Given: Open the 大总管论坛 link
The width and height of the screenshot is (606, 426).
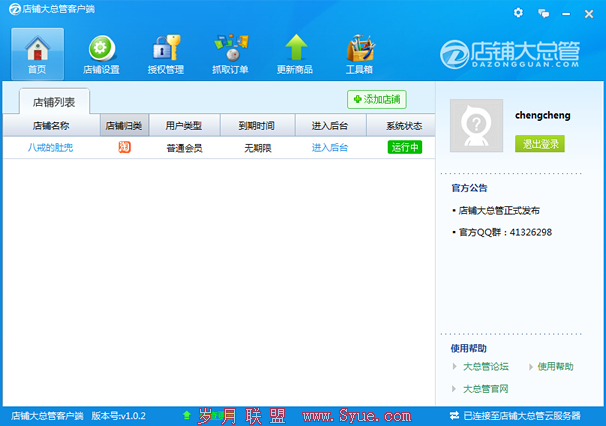Looking at the screenshot, I should [x=486, y=366].
